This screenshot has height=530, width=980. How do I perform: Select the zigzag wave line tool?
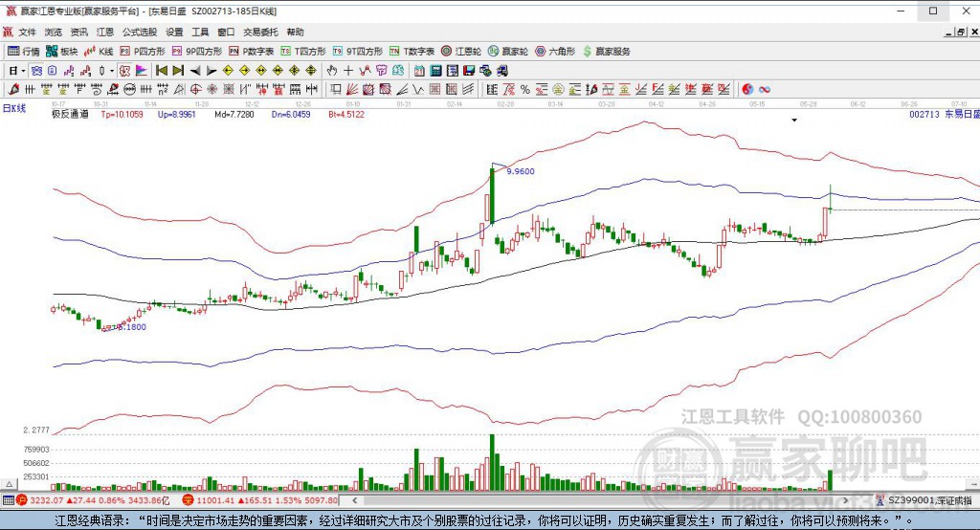(x=418, y=89)
